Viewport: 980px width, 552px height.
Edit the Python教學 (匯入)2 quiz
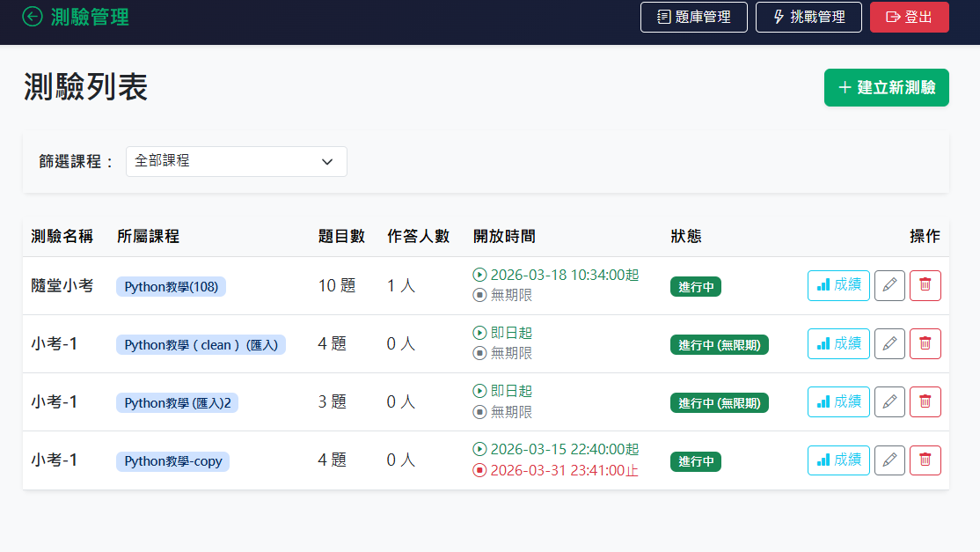click(889, 401)
